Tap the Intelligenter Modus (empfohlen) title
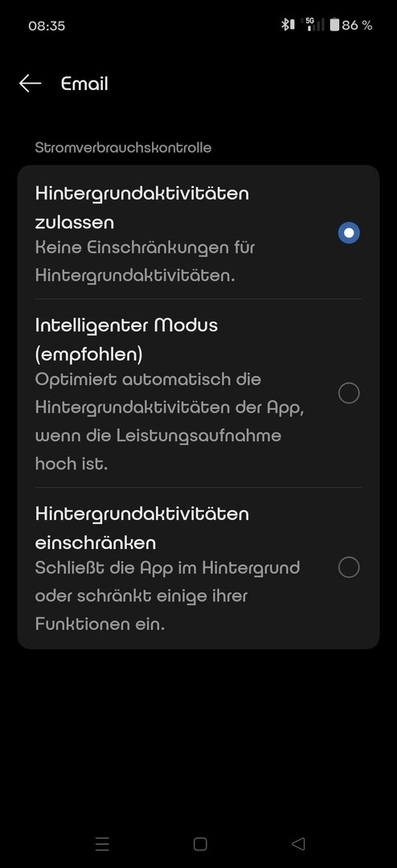The image size is (397, 868). [126, 339]
